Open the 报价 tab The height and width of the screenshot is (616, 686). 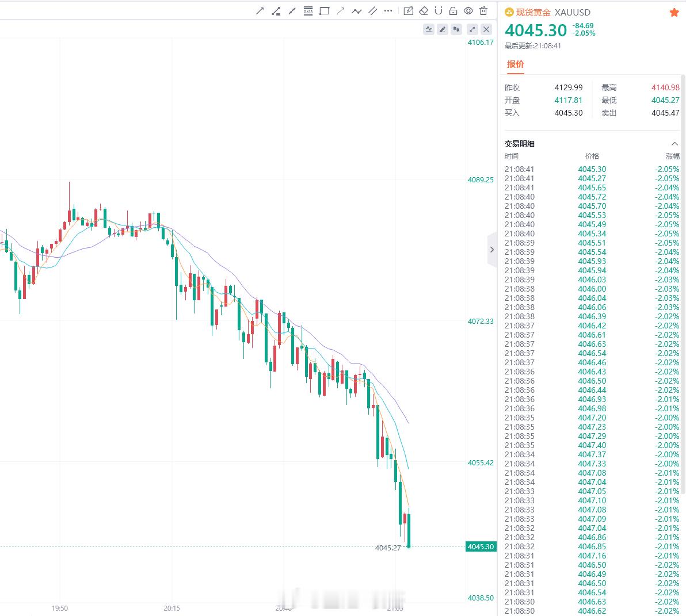tap(516, 64)
